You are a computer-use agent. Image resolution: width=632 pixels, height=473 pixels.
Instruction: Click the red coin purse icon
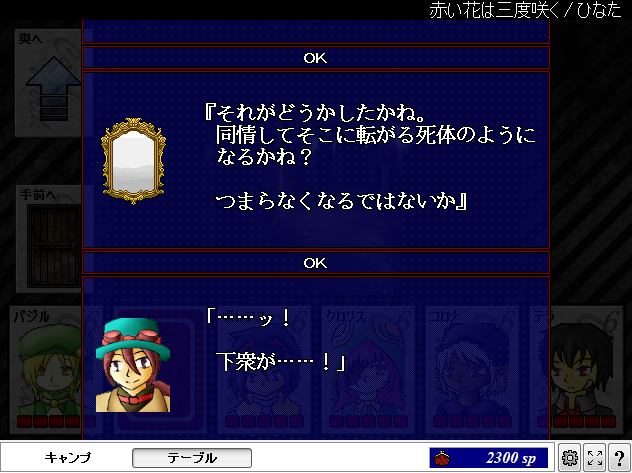[x=442, y=458]
